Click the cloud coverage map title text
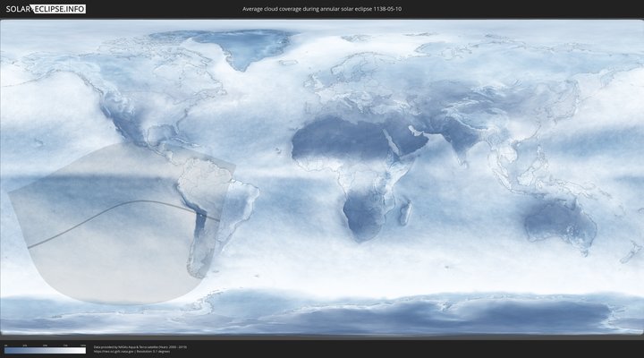The width and height of the screenshot is (644, 358). pyautogui.click(x=322, y=9)
